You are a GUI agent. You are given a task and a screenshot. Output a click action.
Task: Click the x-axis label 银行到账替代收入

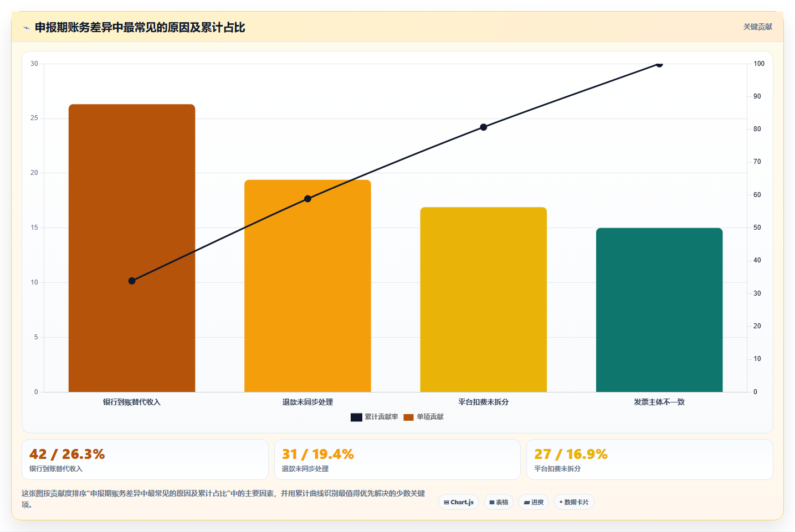click(x=132, y=402)
